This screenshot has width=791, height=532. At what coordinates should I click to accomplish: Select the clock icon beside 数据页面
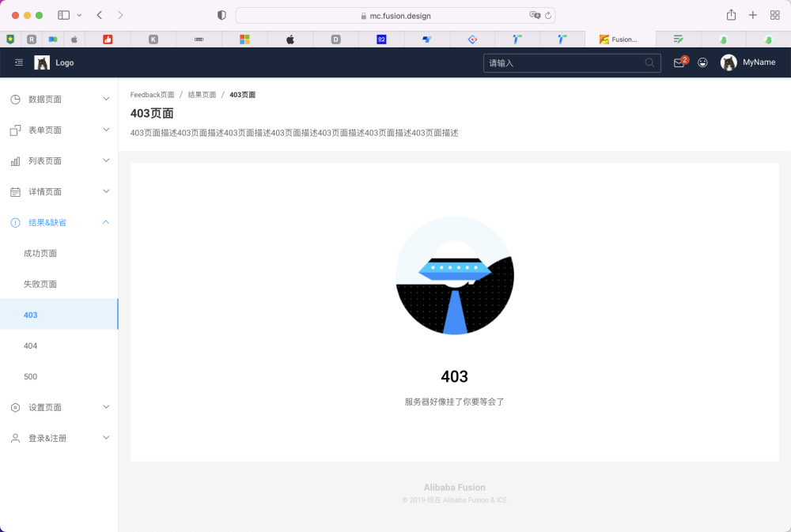coord(16,98)
